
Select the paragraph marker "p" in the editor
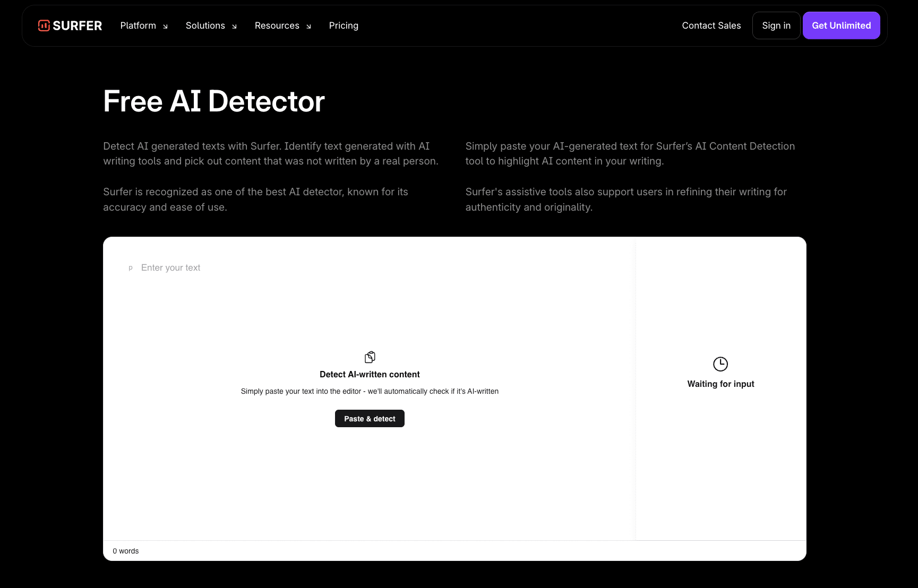[131, 268]
